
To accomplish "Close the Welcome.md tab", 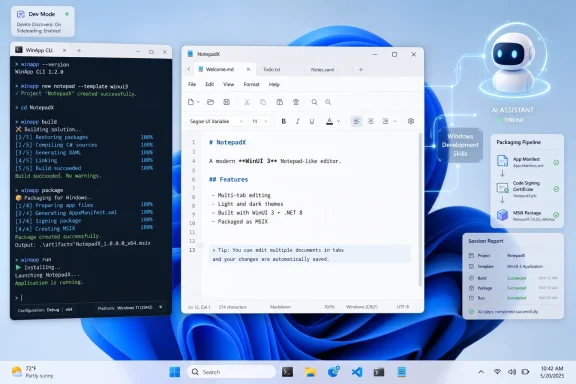I will pyautogui.click(x=248, y=69).
